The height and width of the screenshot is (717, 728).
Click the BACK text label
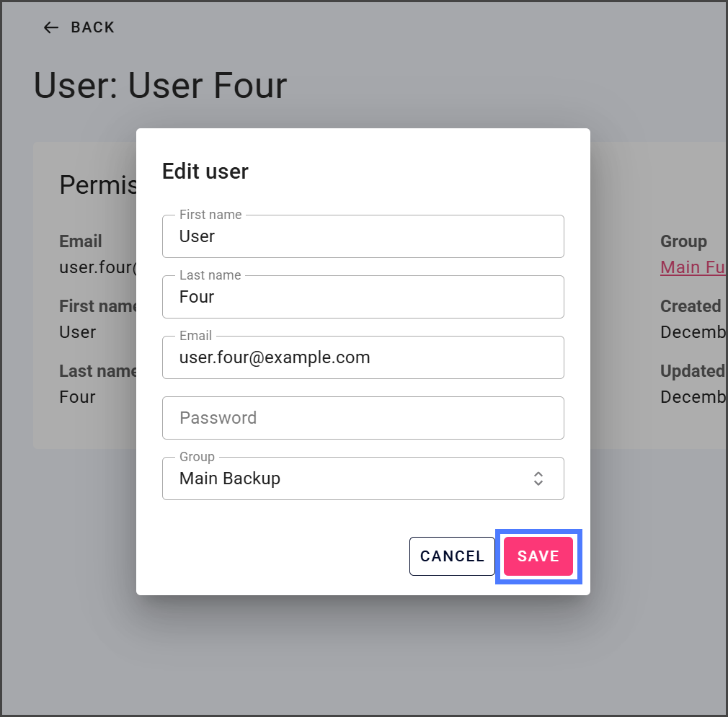(92, 27)
